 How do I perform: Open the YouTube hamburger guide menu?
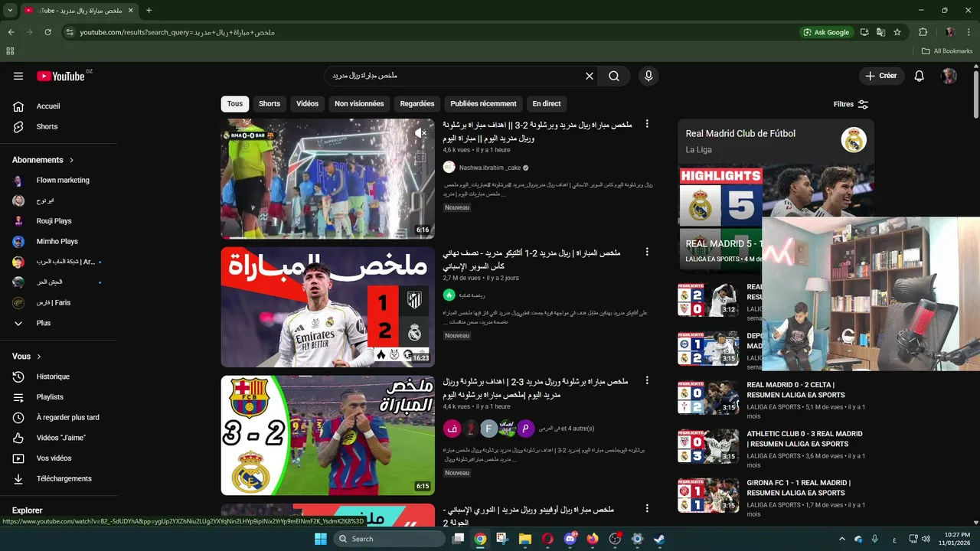[x=18, y=76]
